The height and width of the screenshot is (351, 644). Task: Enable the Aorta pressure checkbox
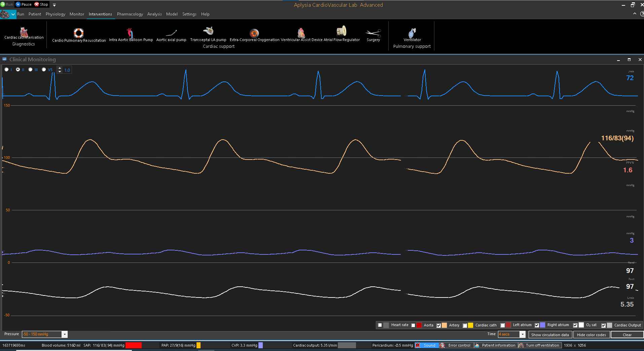(413, 325)
